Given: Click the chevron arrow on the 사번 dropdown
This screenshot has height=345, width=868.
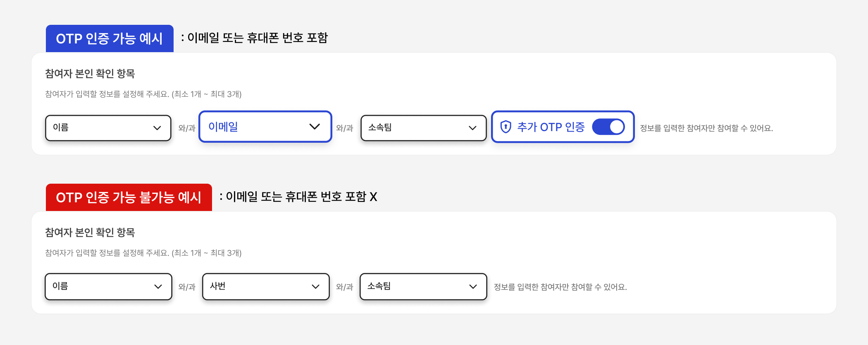Looking at the screenshot, I should click(315, 287).
